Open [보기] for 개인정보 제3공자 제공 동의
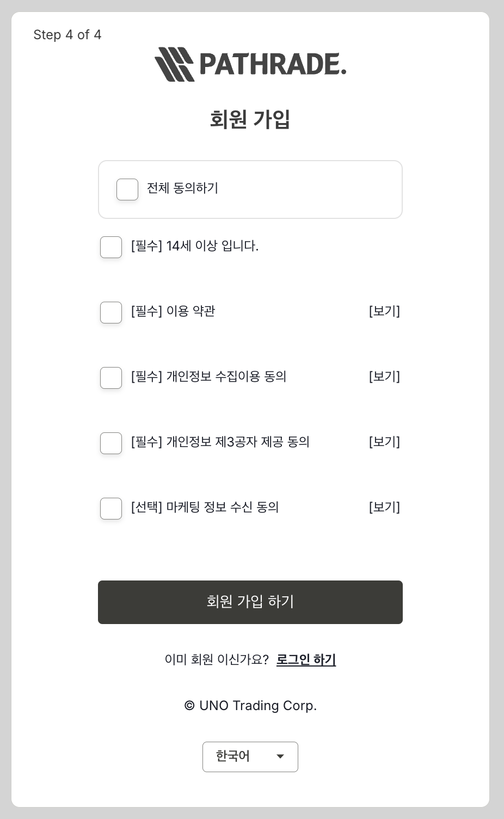Image resolution: width=504 pixels, height=819 pixels. coord(384,442)
